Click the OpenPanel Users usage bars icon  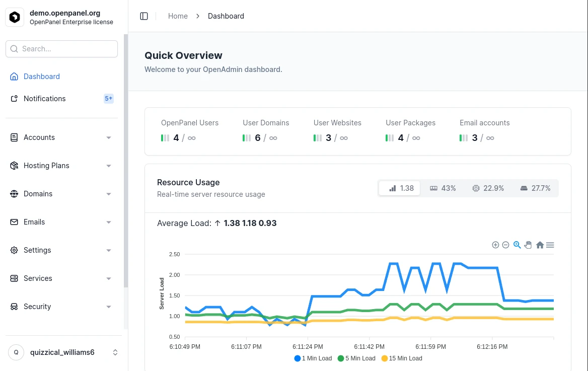[x=165, y=138]
